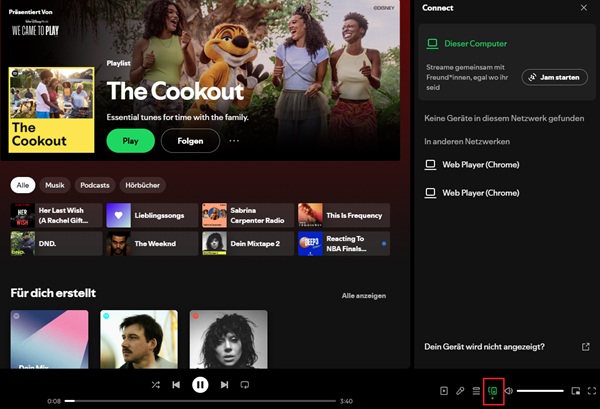The width and height of the screenshot is (600, 409).
Task: Click Alle anzeigen link
Action: (x=364, y=296)
